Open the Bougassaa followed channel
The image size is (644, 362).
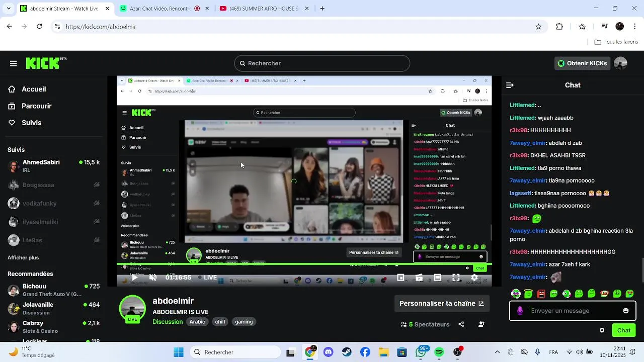coord(54,185)
